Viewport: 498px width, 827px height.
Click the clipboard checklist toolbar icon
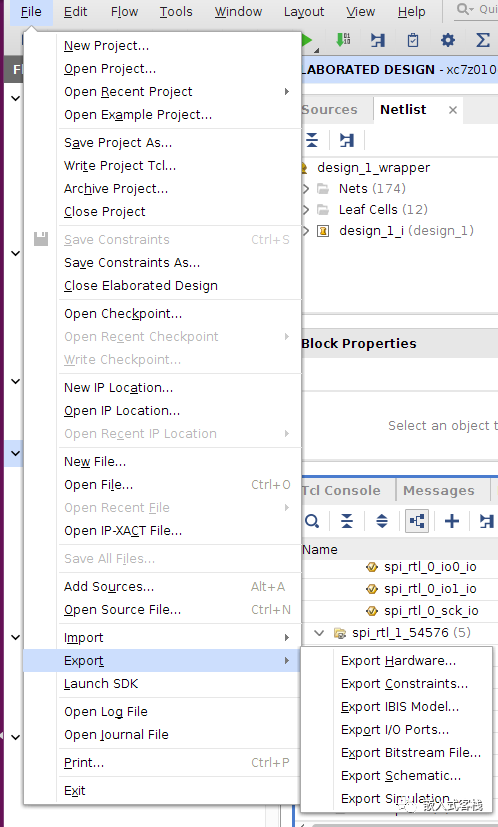(x=413, y=40)
